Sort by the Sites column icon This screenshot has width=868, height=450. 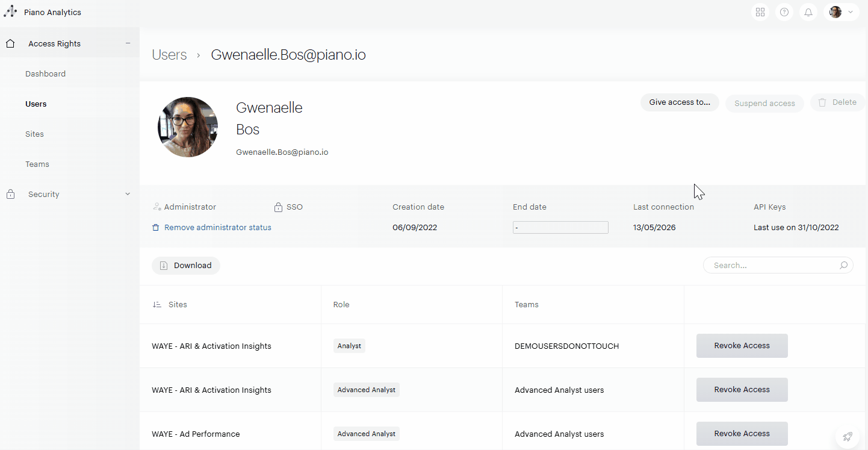[x=157, y=304]
